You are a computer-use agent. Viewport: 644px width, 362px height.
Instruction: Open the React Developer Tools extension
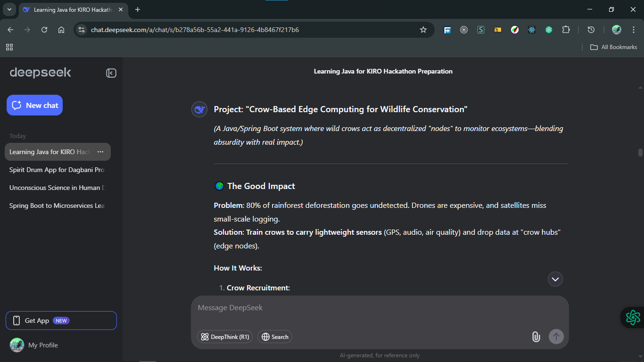pos(532,30)
